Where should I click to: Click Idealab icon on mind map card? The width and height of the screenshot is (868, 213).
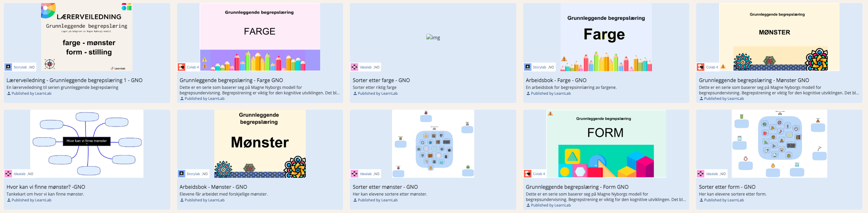9,174
